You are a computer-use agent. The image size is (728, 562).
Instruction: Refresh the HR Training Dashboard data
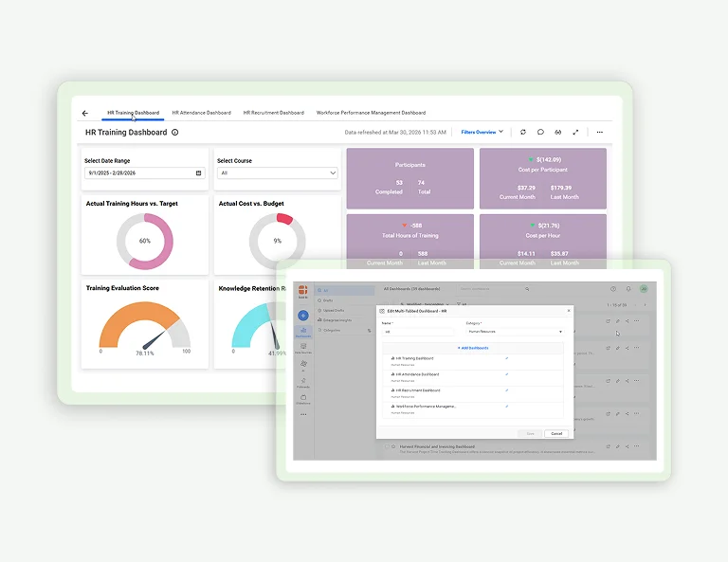(523, 133)
